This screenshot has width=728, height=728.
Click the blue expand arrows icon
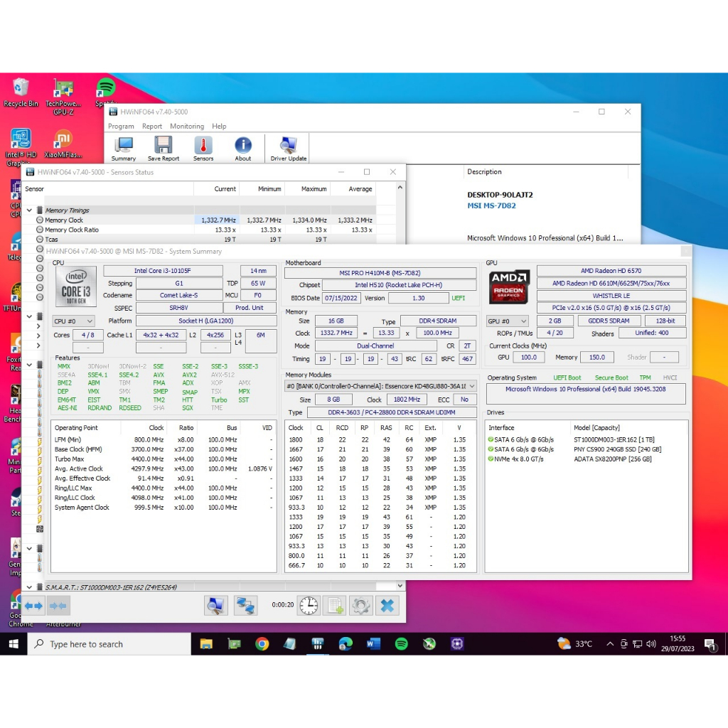[33, 606]
